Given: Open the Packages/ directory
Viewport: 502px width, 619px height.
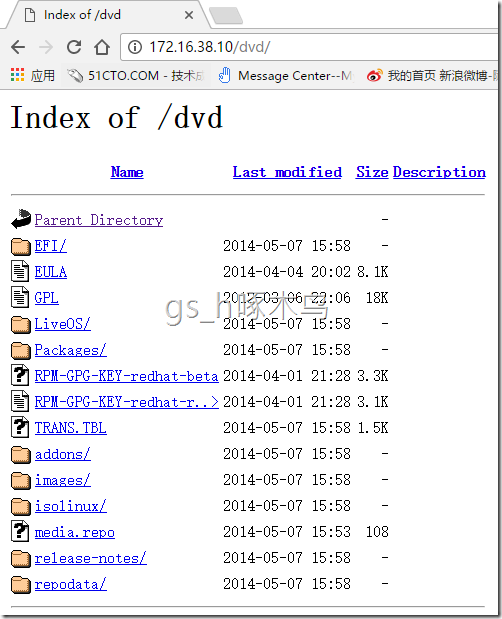Looking at the screenshot, I should coord(71,350).
